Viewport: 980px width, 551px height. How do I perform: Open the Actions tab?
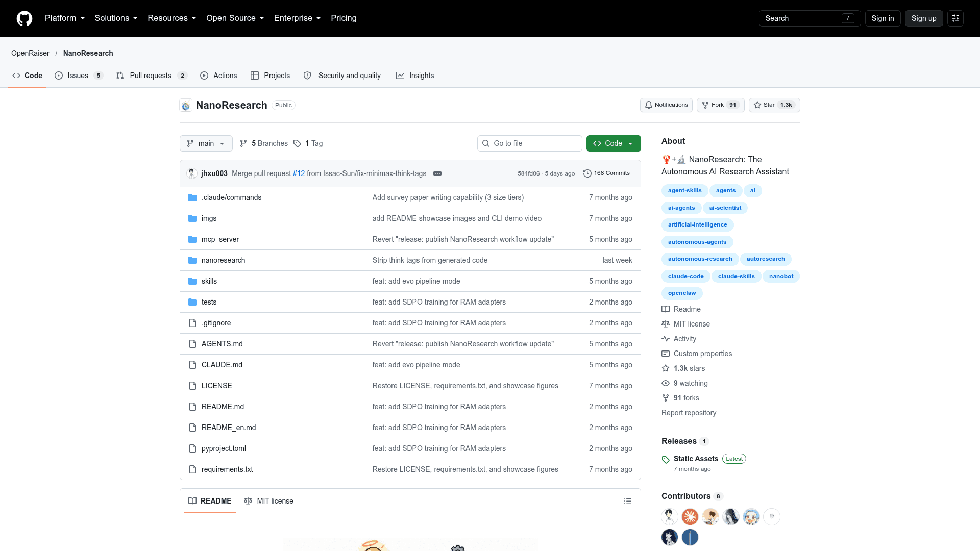pos(218,76)
